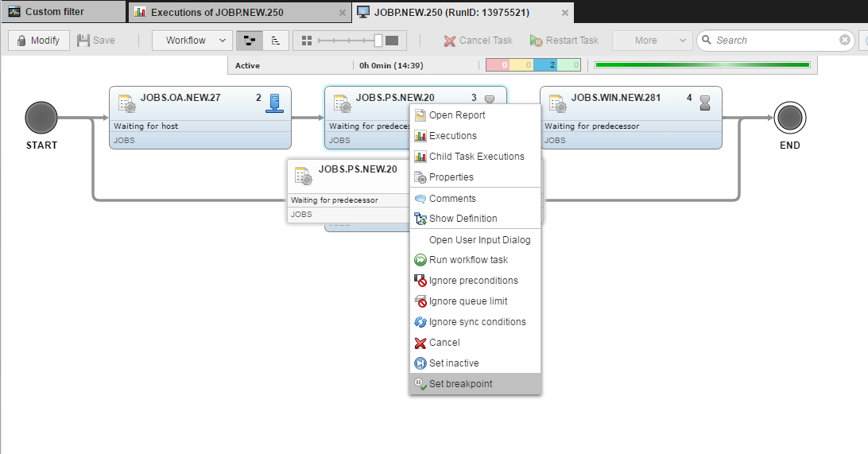Click small grid zoom-out icon
Viewport: 868px width, 454px height.
click(x=307, y=41)
